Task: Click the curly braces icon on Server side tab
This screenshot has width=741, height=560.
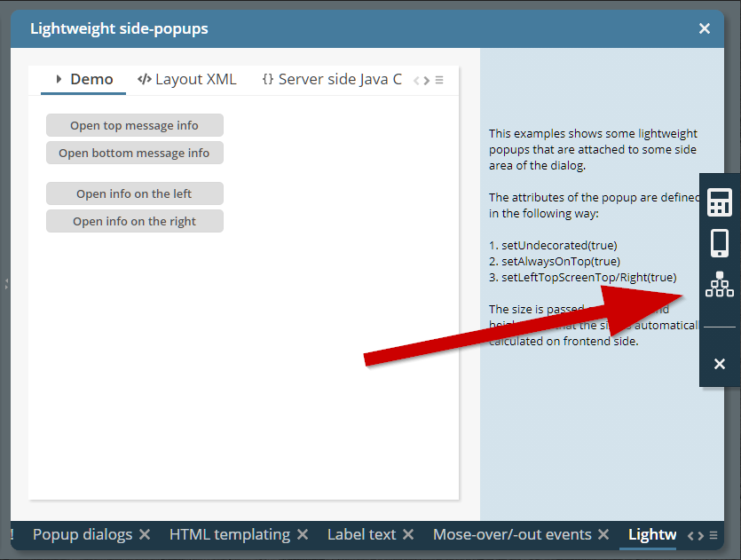Action: click(x=268, y=78)
